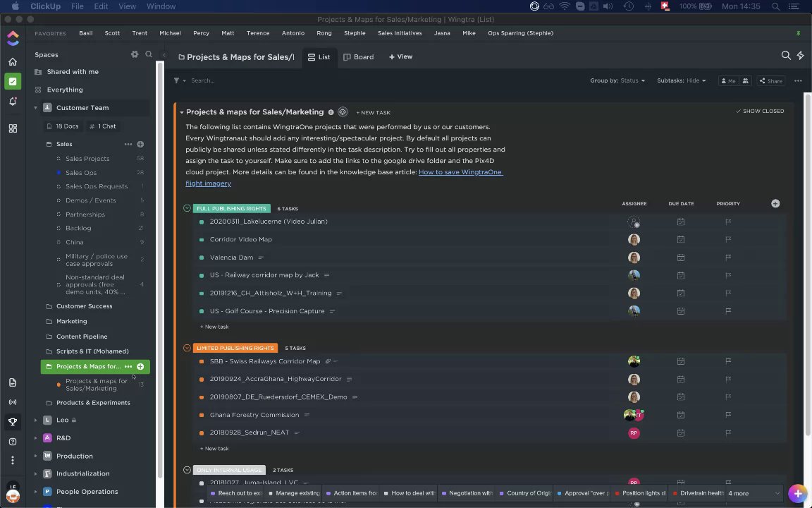
Task: Click the Share button
Action: (x=770, y=81)
